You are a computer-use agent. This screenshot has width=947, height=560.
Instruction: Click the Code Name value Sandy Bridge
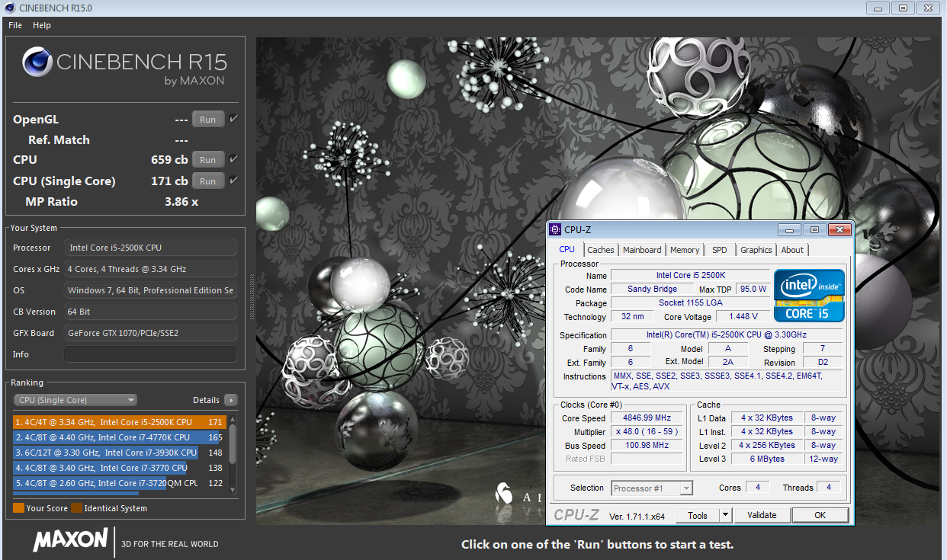650,290
